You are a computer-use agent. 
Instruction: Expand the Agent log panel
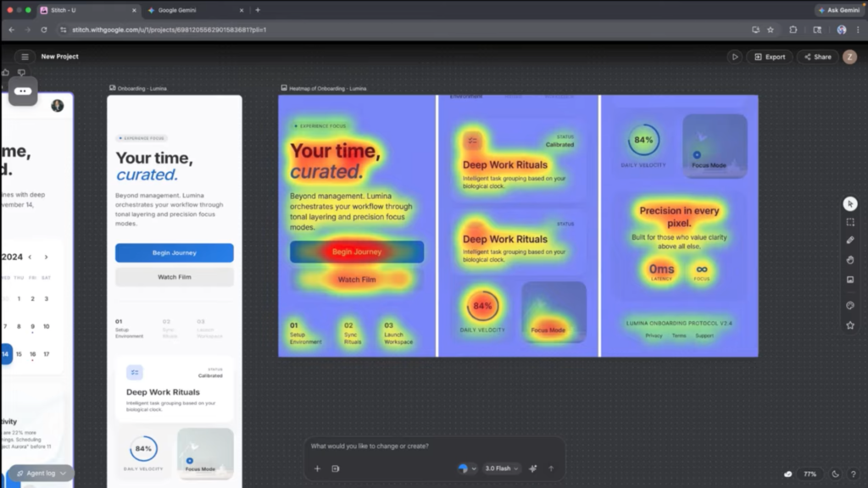42,473
